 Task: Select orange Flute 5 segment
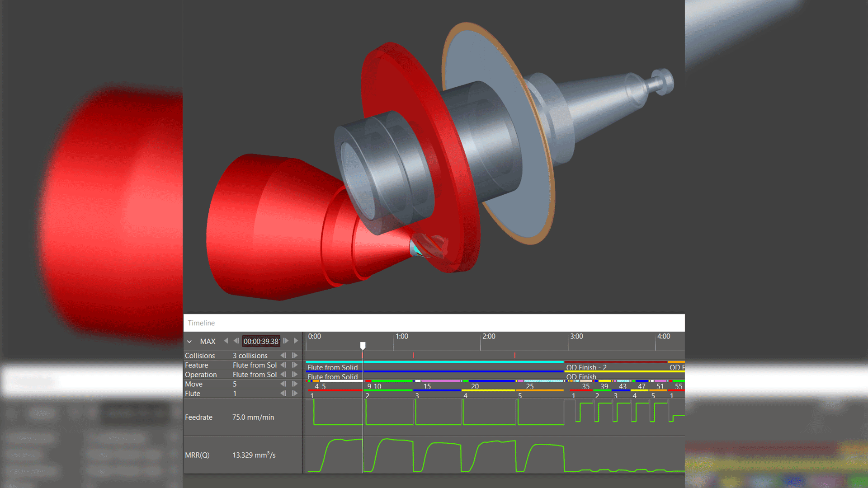540,390
